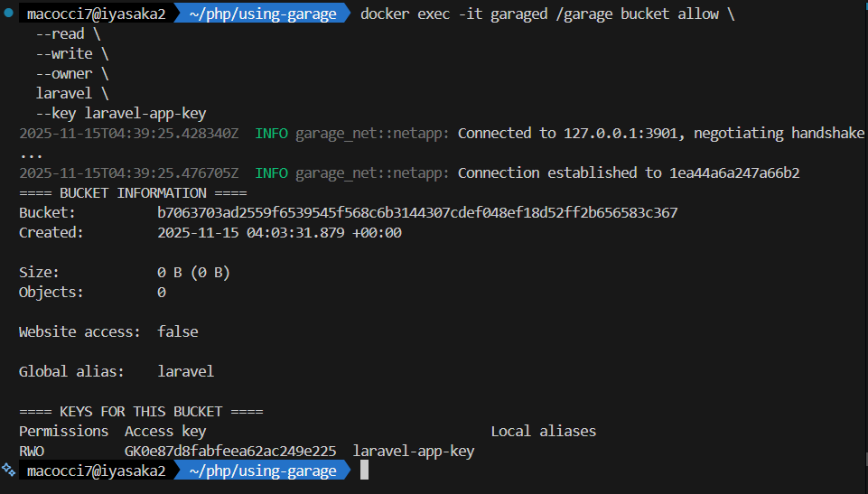Click the top ~/php/using-garage path segment
The image size is (868, 494).
point(262,14)
